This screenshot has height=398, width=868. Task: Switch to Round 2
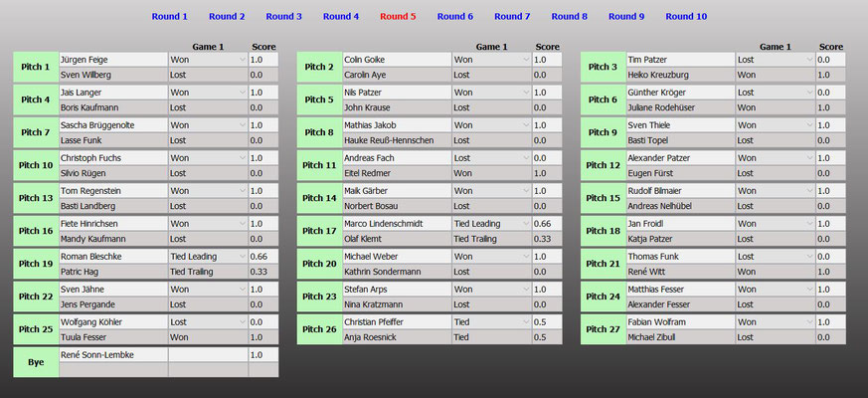click(x=227, y=16)
